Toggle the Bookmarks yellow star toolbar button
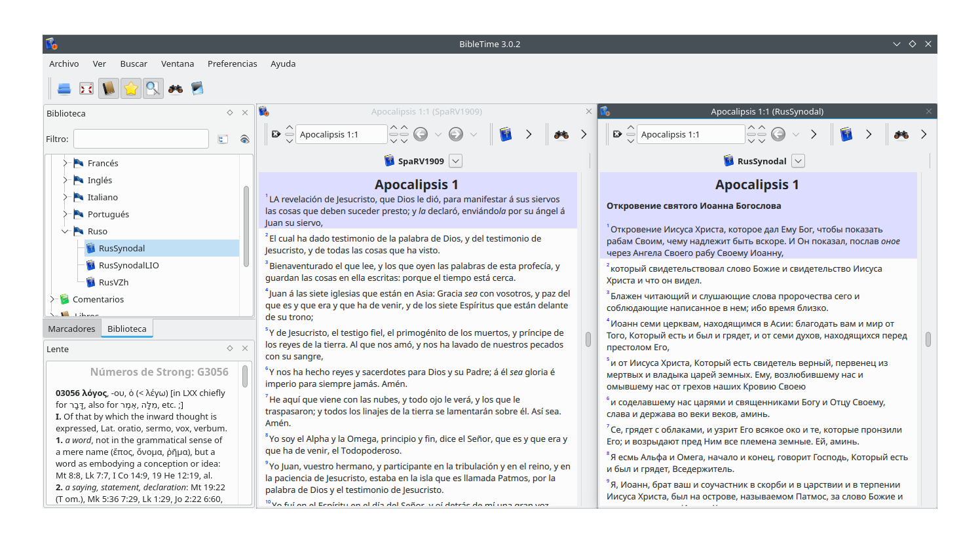The image size is (980, 559). click(x=131, y=88)
